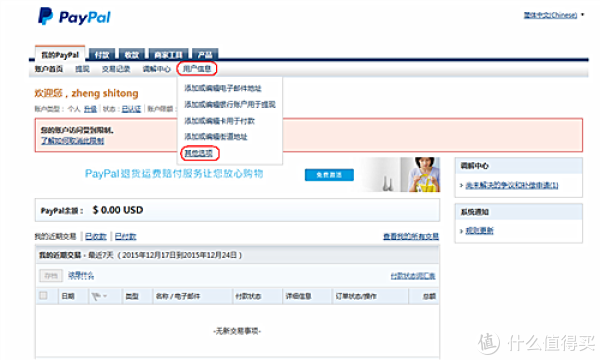Choose add or edit bank account option
This screenshot has width=600, height=360.
pyautogui.click(x=230, y=104)
